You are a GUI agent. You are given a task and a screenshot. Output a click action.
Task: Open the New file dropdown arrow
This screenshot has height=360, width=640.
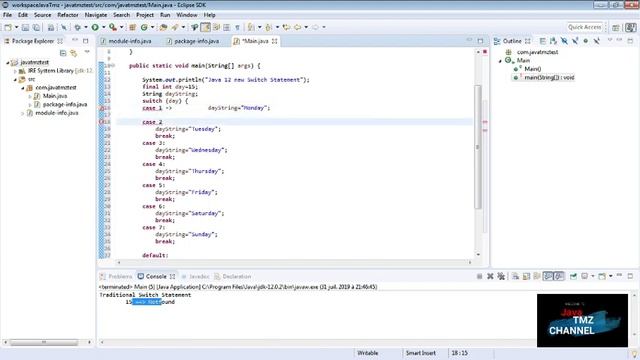pyautogui.click(x=16, y=27)
